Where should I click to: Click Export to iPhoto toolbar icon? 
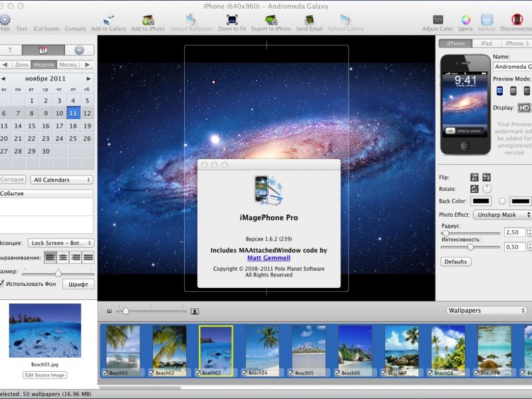click(x=271, y=20)
